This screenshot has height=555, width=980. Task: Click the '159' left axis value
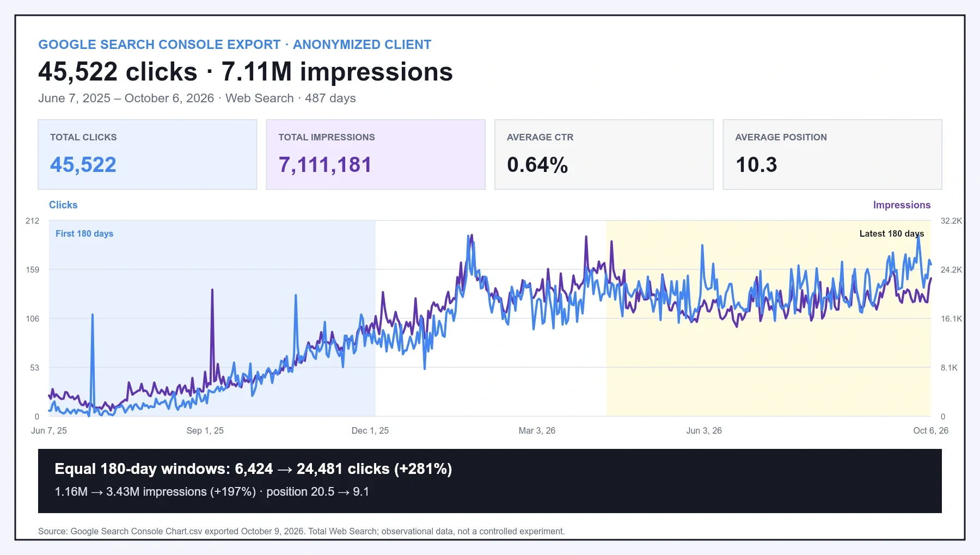(x=33, y=270)
